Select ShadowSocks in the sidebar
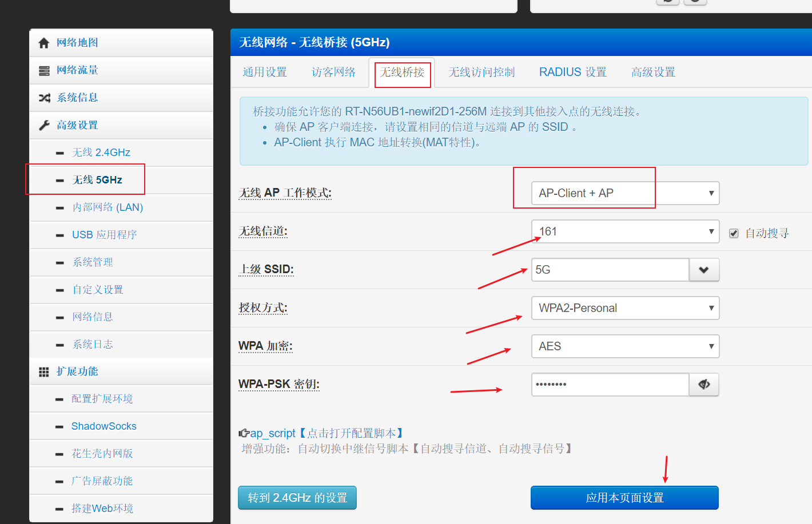 [x=104, y=426]
